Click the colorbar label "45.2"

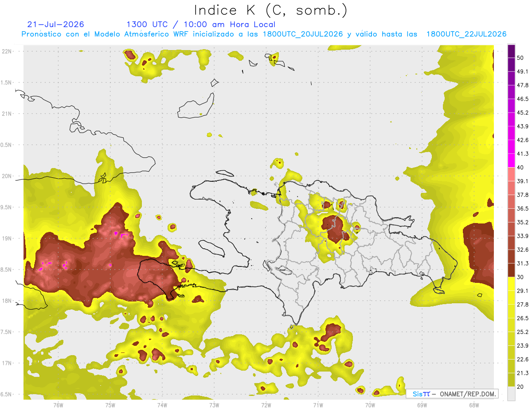tap(522, 113)
